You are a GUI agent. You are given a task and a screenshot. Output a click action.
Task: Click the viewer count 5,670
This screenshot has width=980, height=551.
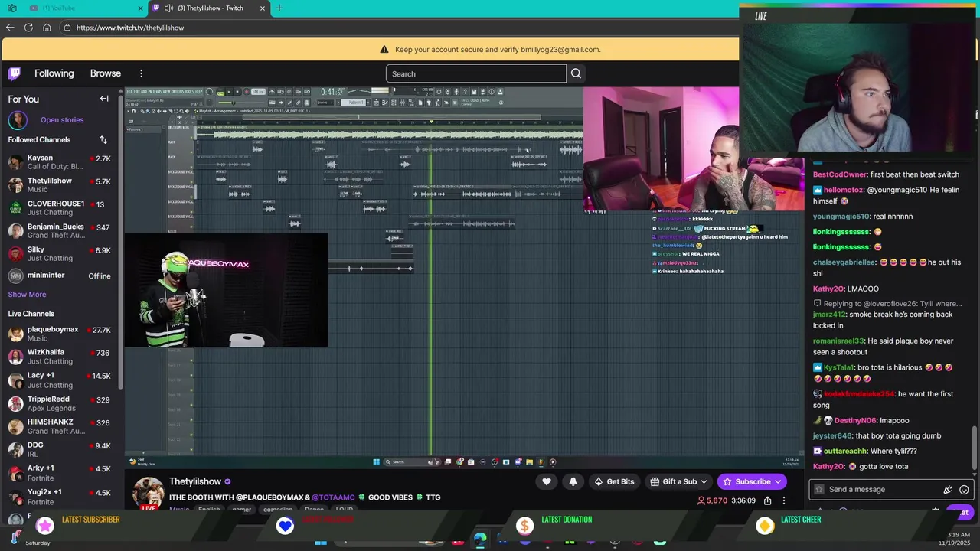[x=711, y=500]
